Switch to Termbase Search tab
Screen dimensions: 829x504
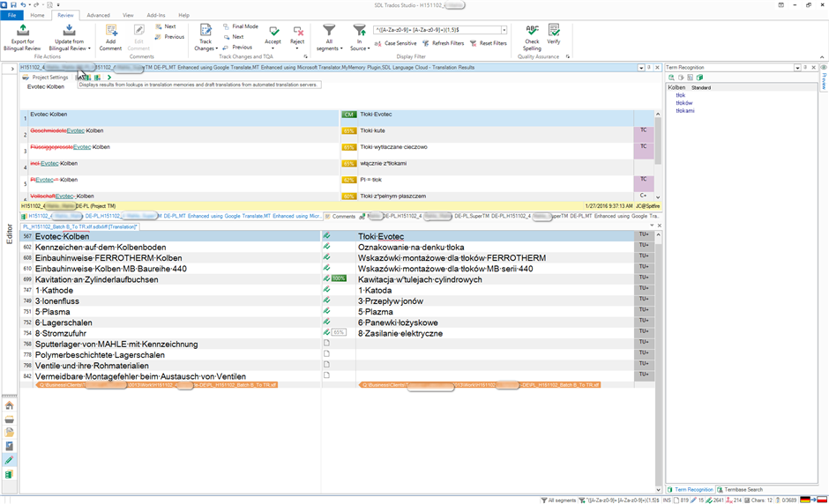pyautogui.click(x=740, y=490)
